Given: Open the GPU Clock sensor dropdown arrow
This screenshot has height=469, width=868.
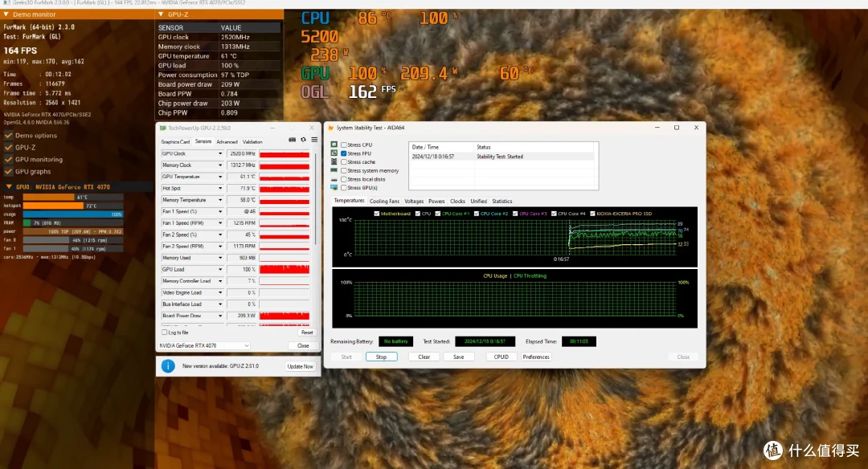Looking at the screenshot, I should coord(219,153).
